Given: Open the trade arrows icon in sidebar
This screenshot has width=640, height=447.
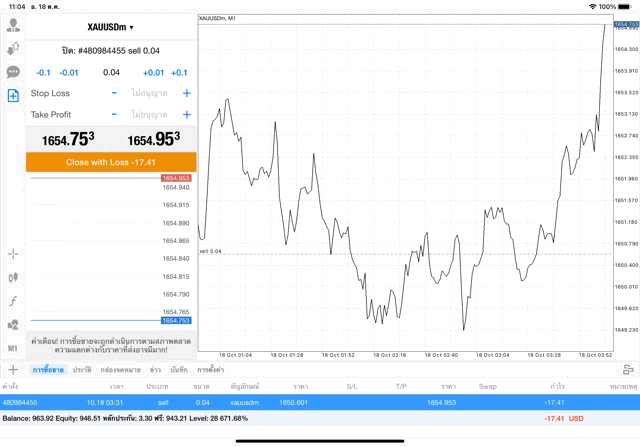Looking at the screenshot, I should [x=13, y=49].
